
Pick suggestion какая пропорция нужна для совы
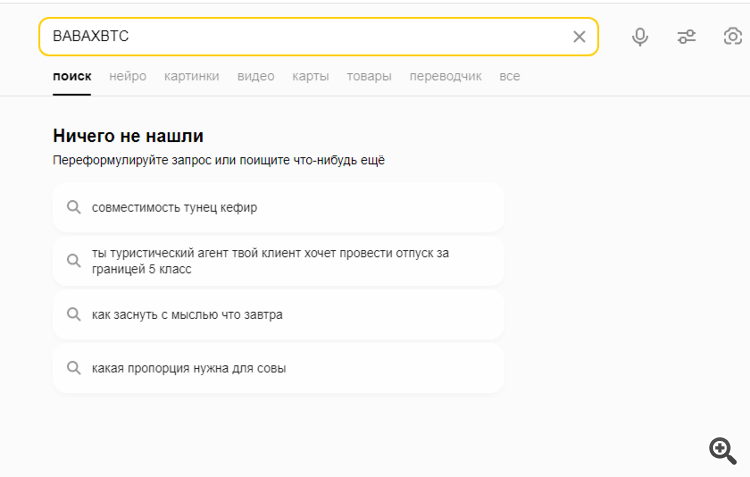(278, 368)
